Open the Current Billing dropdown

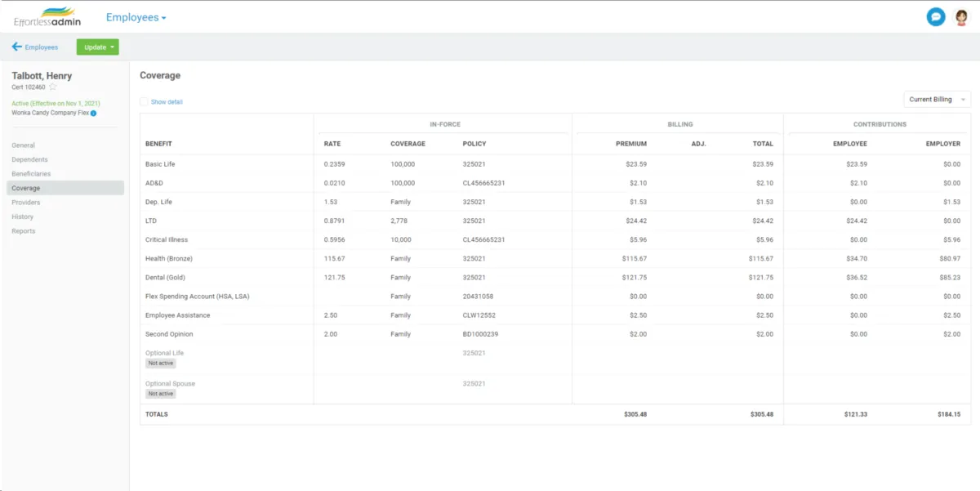937,99
